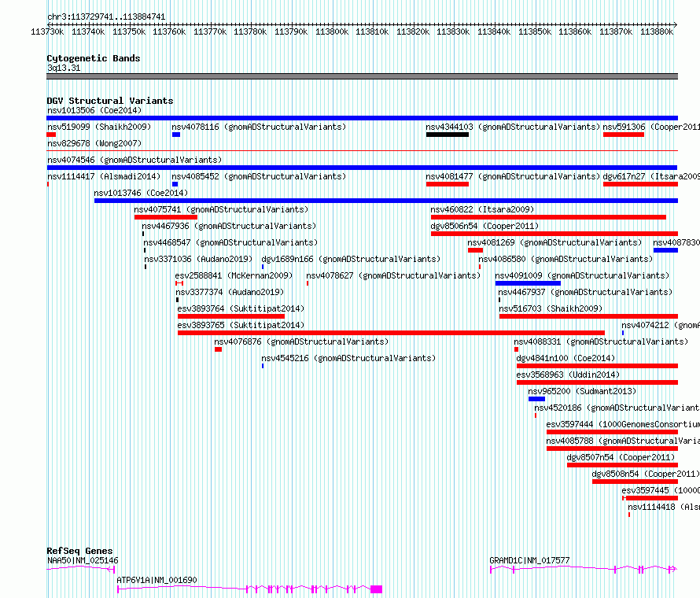
Task: Select nsv4074546 gnomAD variant label
Action: coord(134,160)
